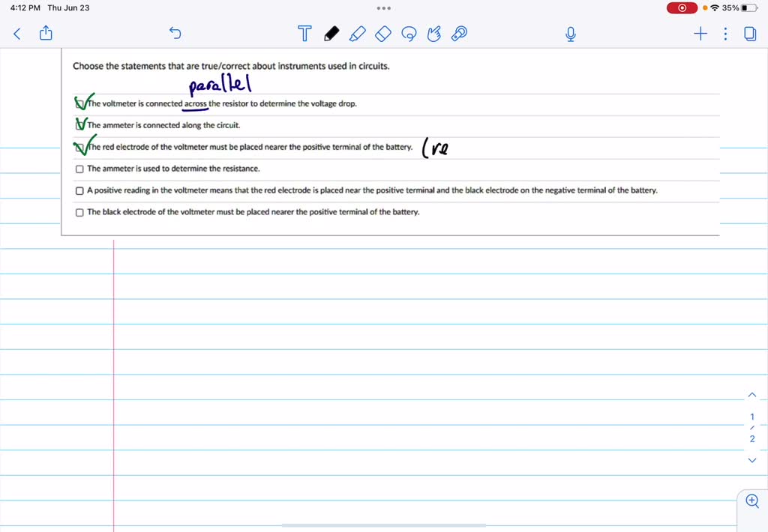This screenshot has width=768, height=532.
Task: Open the tape tool
Action: coord(458,34)
